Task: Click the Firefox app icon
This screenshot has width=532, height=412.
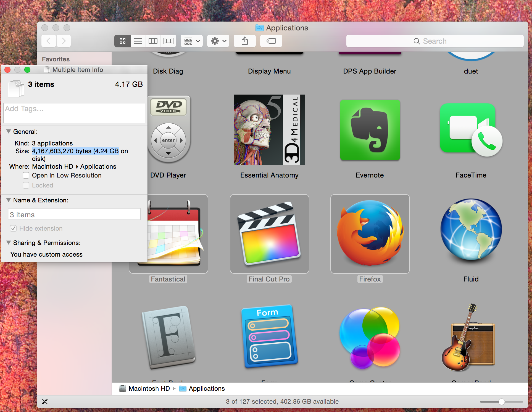Action: click(370, 233)
